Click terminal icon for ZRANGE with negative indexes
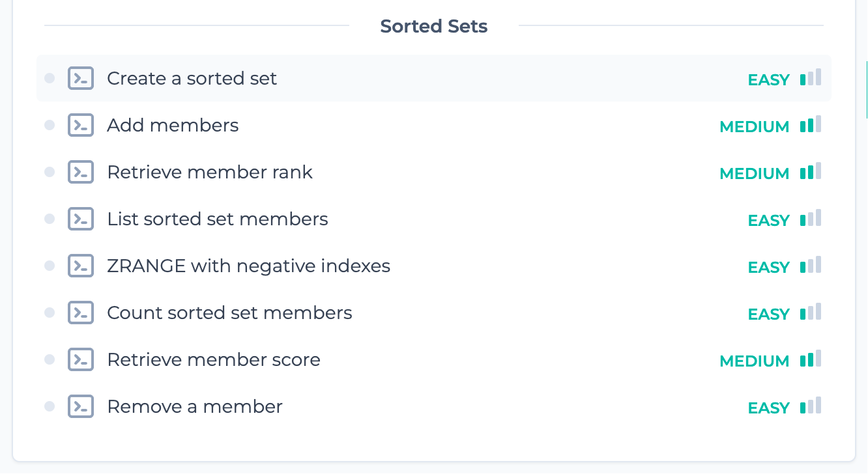Image resolution: width=868 pixels, height=474 pixels. (x=81, y=266)
